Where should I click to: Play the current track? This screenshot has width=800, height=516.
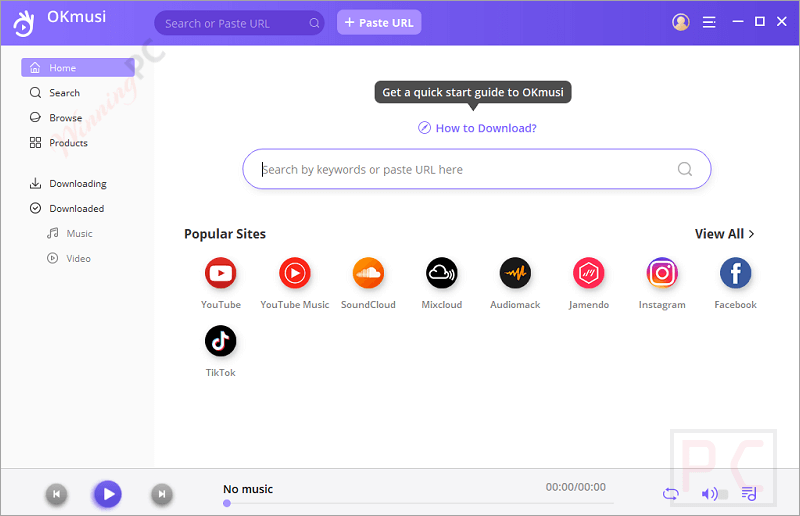coord(108,494)
